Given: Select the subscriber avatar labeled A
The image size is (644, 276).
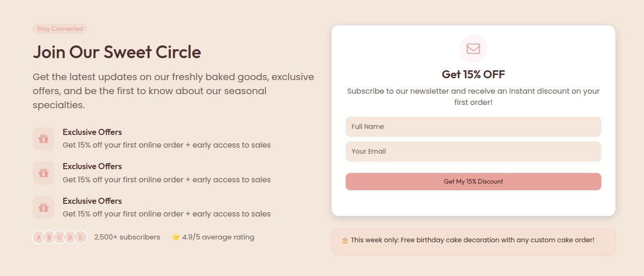Looking at the screenshot, I should pos(38,237).
